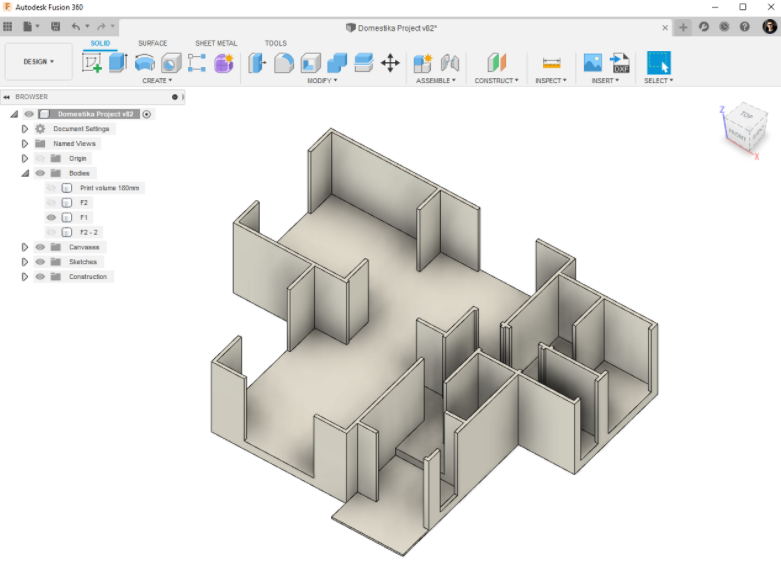Click the Move/Copy arrows tool
781x565 pixels.
coord(390,63)
